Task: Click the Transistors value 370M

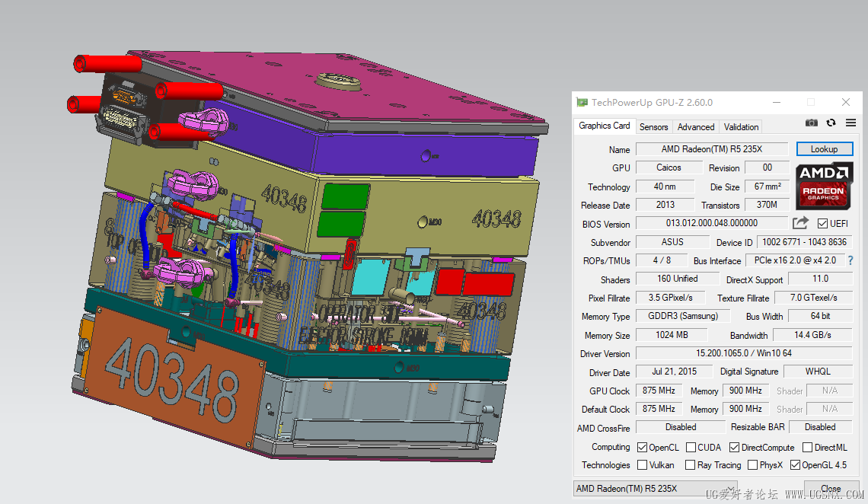Action: (767, 205)
